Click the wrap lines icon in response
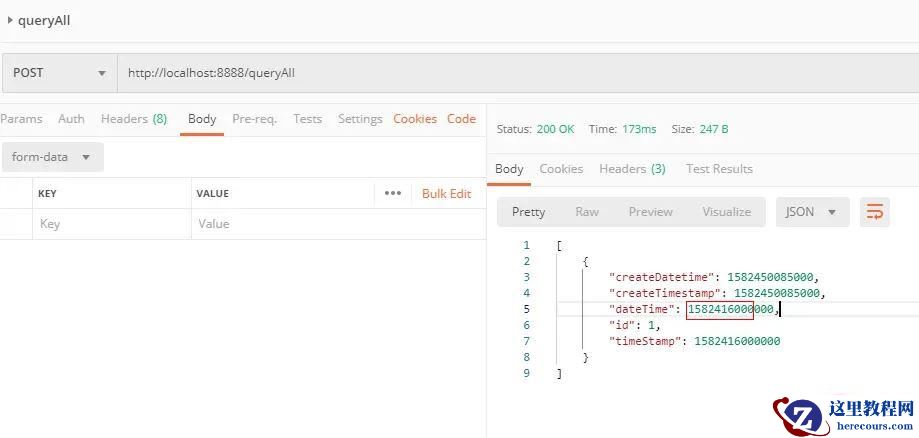 (x=875, y=211)
